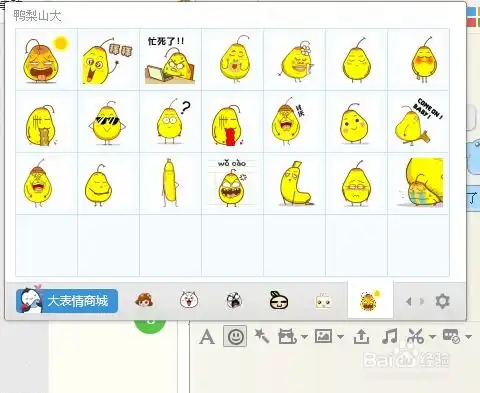
Task: Click the send picture icon
Action: click(323, 336)
